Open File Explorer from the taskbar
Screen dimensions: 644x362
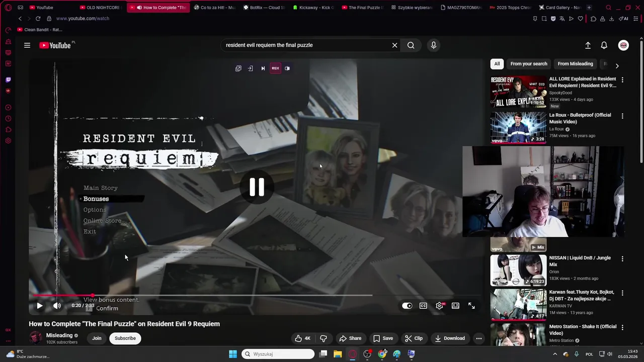338,354
